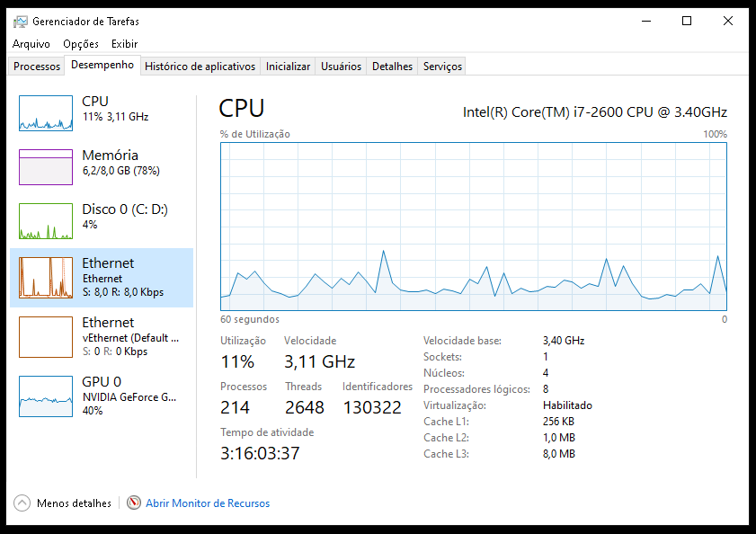
Task: Open the Memória usage graph thumbnail
Action: coord(46,167)
